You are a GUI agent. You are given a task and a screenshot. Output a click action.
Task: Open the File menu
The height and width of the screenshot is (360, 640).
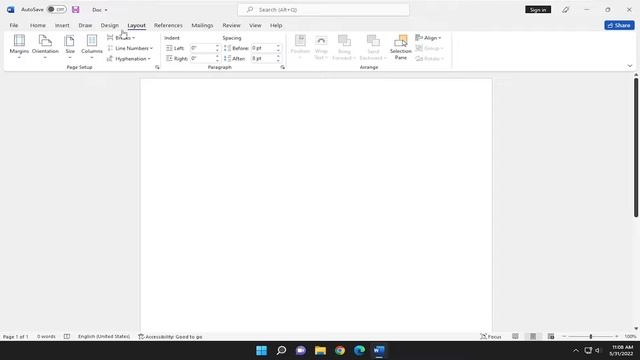tap(13, 25)
